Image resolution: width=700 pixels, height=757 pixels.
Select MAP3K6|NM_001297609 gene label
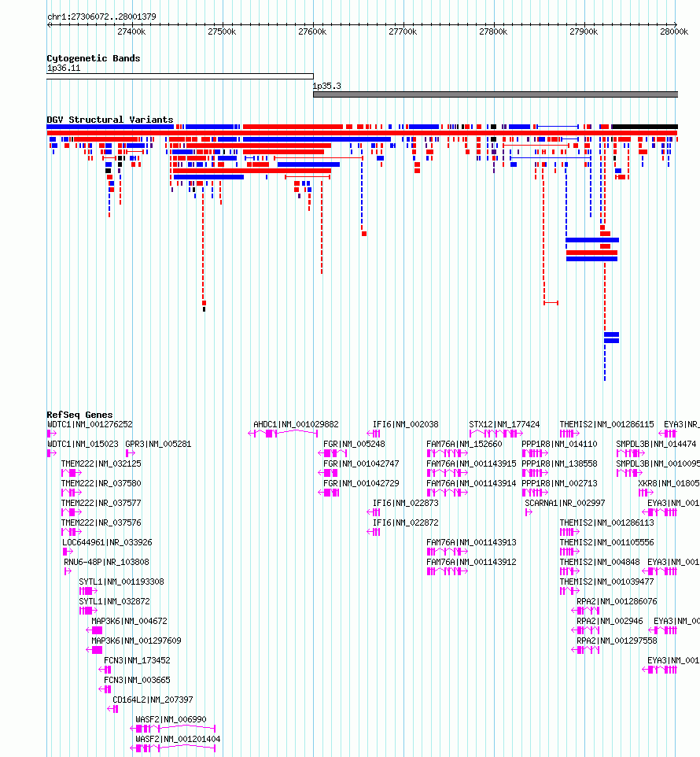137,641
